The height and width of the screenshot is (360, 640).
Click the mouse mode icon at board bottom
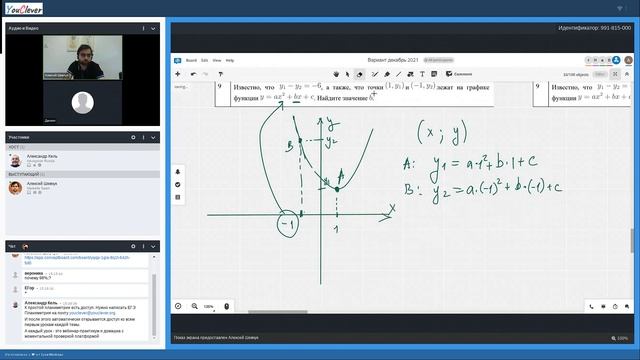[x=227, y=306]
